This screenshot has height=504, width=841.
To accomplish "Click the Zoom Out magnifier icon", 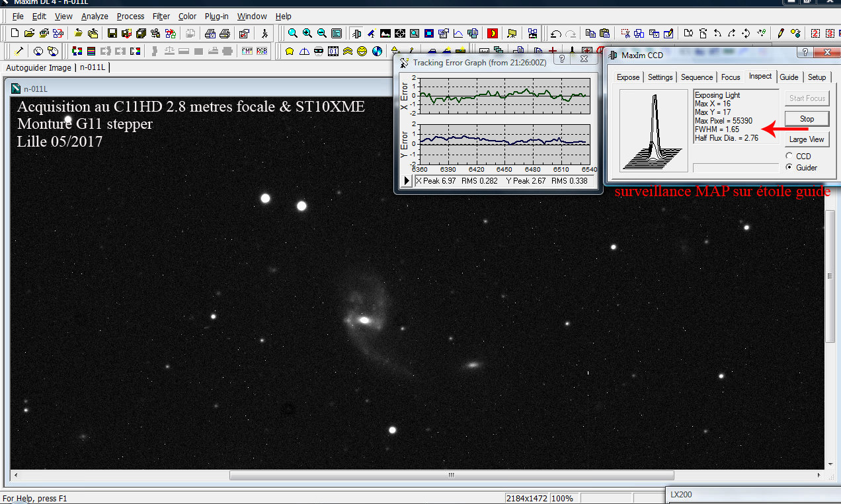I will tap(322, 33).
